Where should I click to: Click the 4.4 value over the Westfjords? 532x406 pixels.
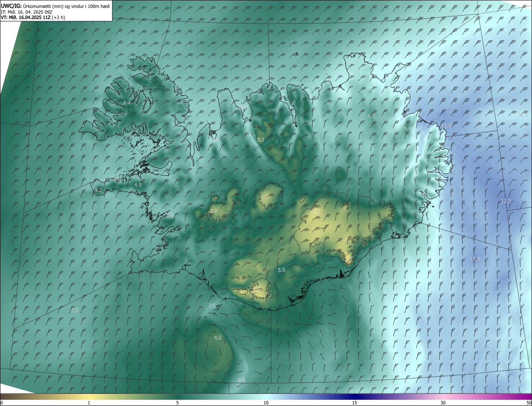pos(127,103)
